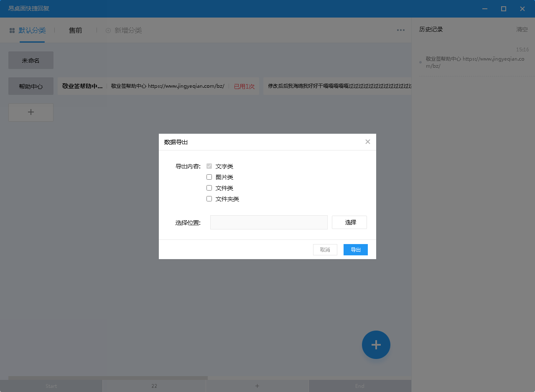Image resolution: width=535 pixels, height=392 pixels.
Task: Tick the 文件夹类 checkbox
Action: click(x=209, y=199)
